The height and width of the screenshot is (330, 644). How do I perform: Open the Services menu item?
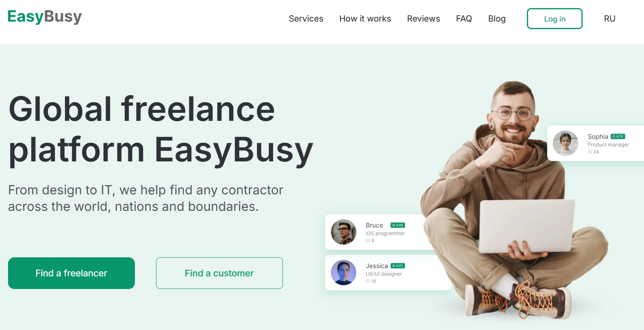(306, 19)
